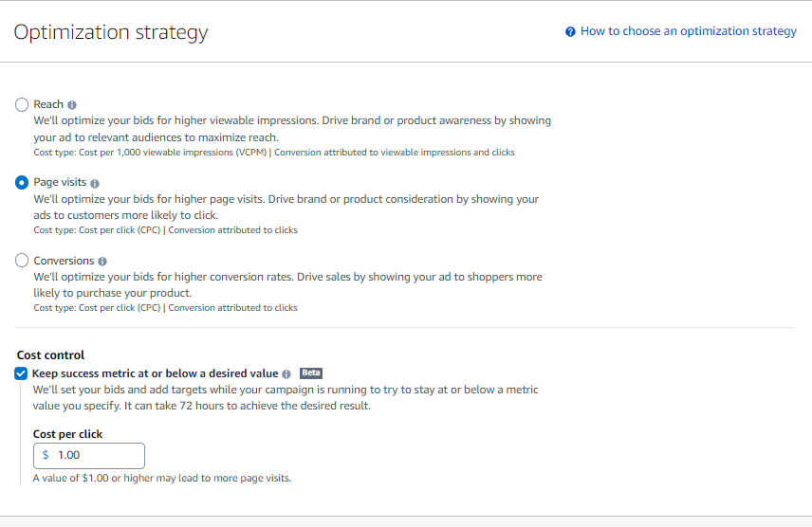
Task: Click the "Cost per click" field label
Action: [x=67, y=434]
